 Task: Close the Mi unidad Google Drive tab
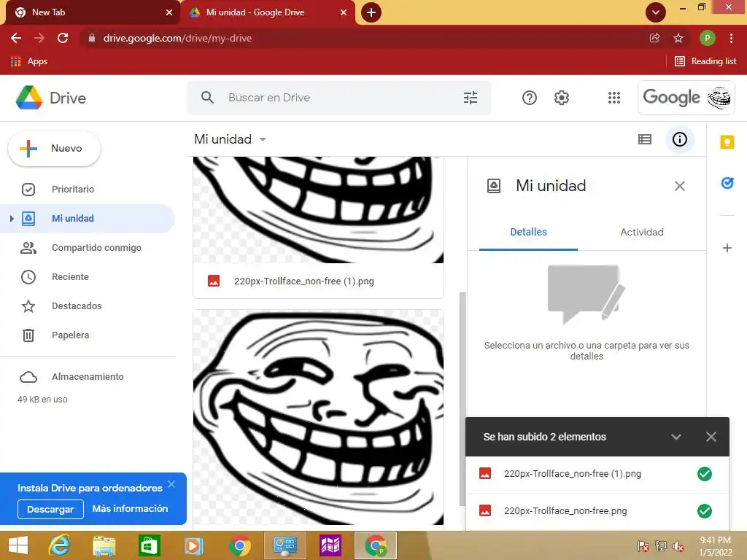pyautogui.click(x=344, y=12)
